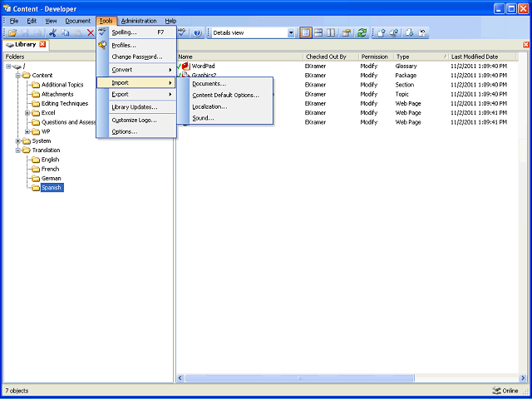Image resolution: width=532 pixels, height=399 pixels.
Task: Sort by the Type column header
Action: pyautogui.click(x=421, y=57)
